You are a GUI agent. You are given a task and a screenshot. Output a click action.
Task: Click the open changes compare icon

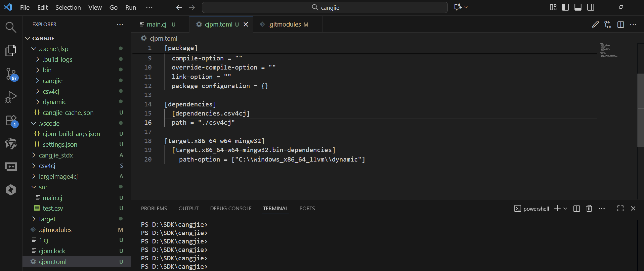pyautogui.click(x=608, y=24)
